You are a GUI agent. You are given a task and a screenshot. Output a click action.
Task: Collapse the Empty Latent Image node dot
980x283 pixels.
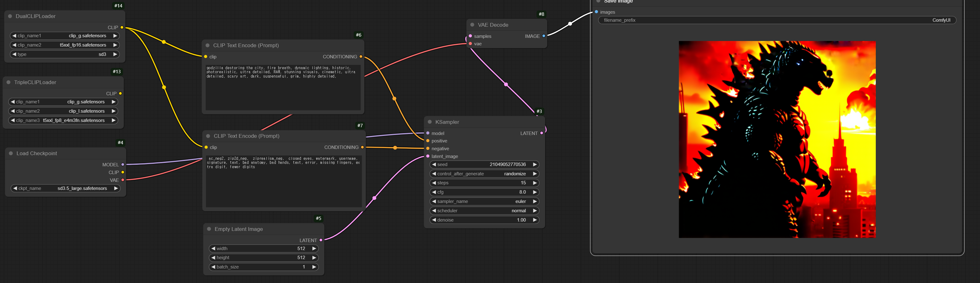tap(209, 229)
